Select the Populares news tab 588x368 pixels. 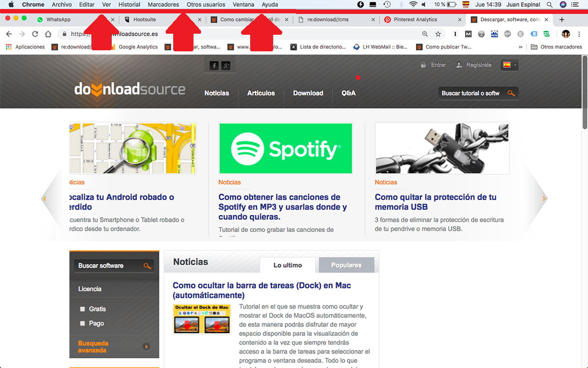(x=346, y=265)
